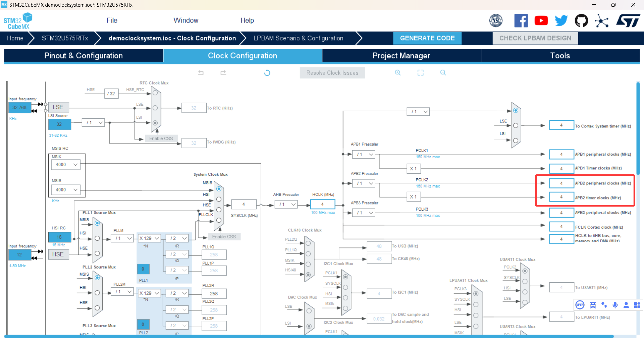Select HSI in PLL1 Source Mux

point(97,238)
